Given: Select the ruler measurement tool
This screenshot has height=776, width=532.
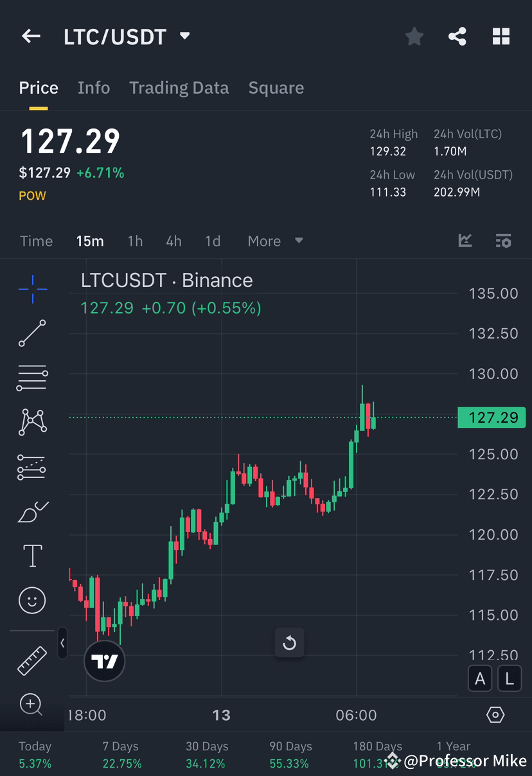Looking at the screenshot, I should 32,660.
